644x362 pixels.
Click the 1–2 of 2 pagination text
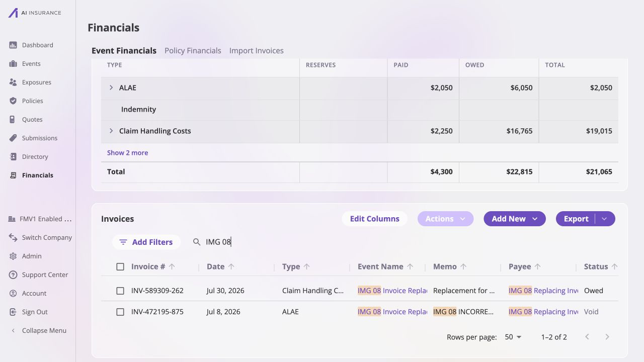click(x=554, y=337)
